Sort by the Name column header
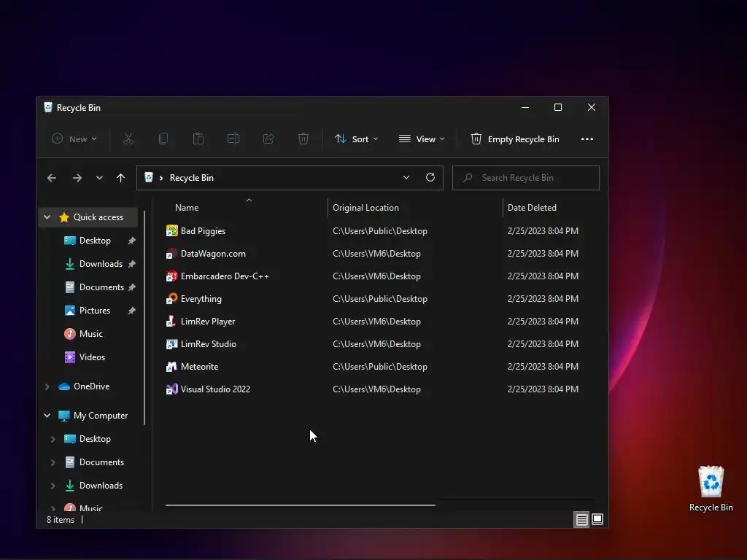747x560 pixels. (187, 208)
